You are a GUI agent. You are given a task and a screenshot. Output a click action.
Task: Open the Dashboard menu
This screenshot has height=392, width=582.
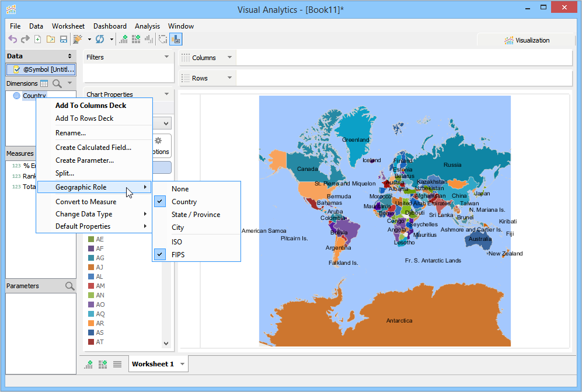coord(110,26)
